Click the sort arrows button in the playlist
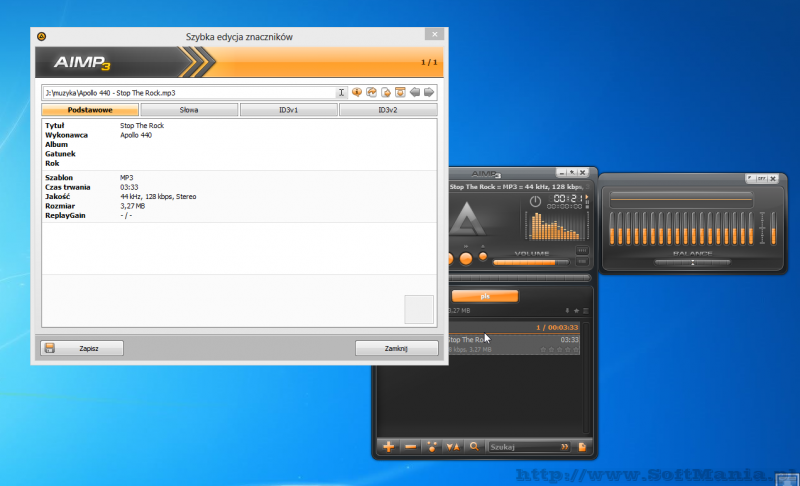This screenshot has height=486, width=800. pos(453,447)
